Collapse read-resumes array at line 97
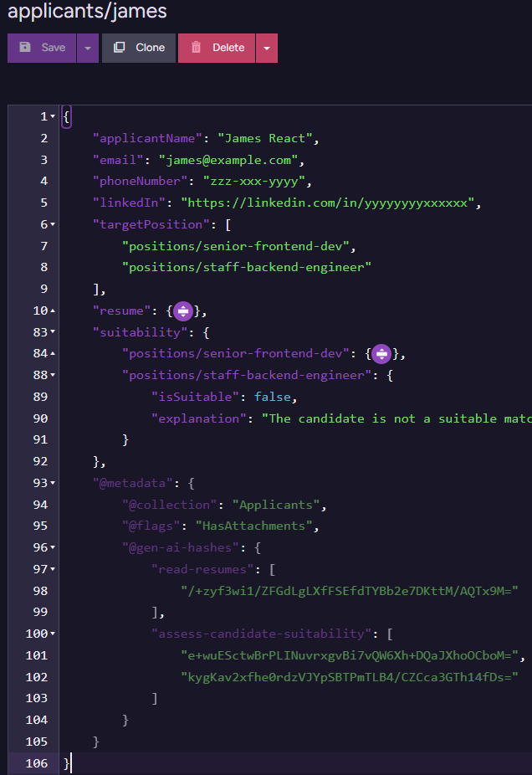 click(x=53, y=569)
